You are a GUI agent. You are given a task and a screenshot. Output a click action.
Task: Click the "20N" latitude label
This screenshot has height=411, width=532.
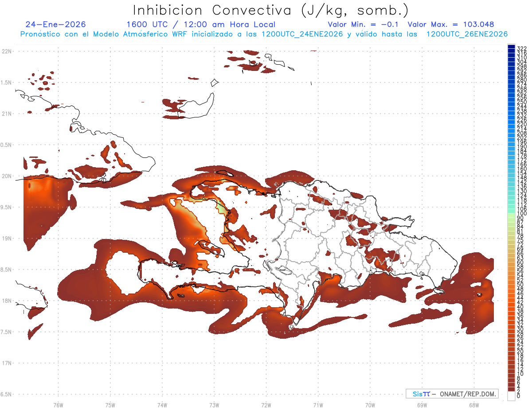click(7, 176)
